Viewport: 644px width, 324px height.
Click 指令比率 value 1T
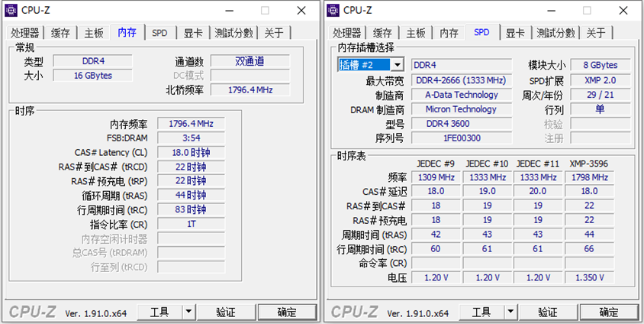coord(191,224)
